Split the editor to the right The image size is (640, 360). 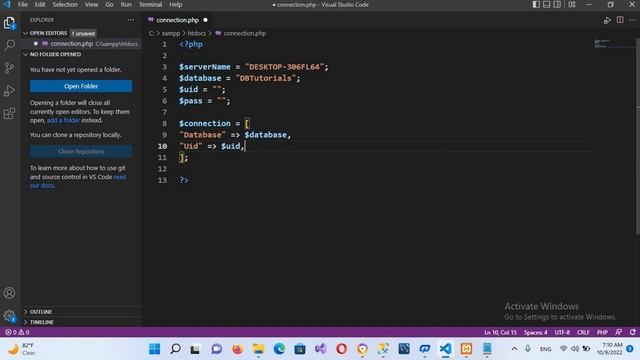pyautogui.click(x=620, y=20)
